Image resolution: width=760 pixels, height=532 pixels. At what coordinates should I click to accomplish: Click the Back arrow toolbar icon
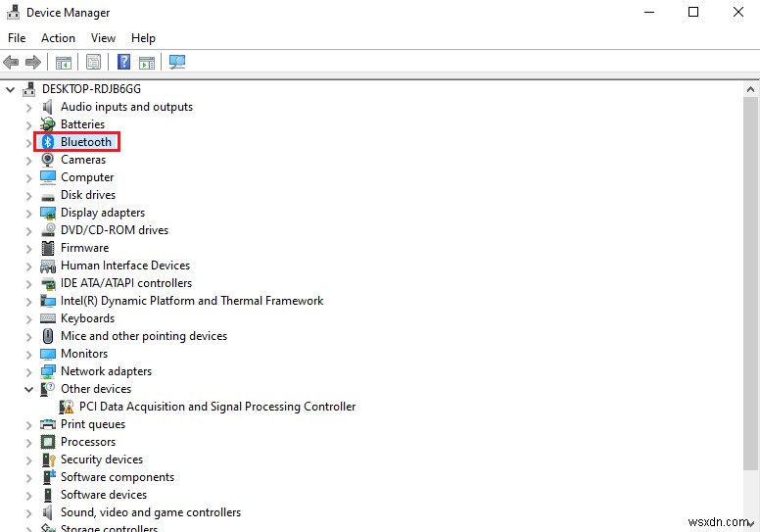point(11,62)
